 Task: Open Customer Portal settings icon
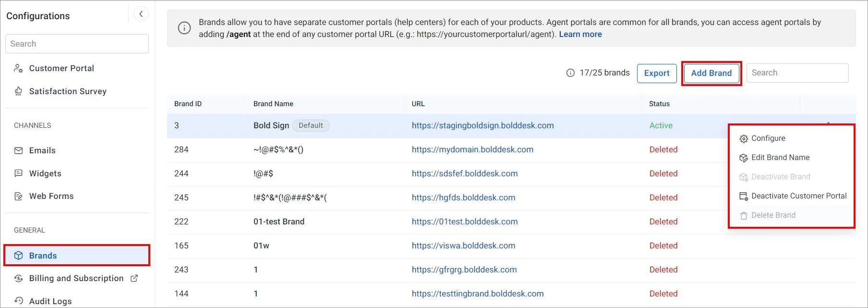click(18, 68)
